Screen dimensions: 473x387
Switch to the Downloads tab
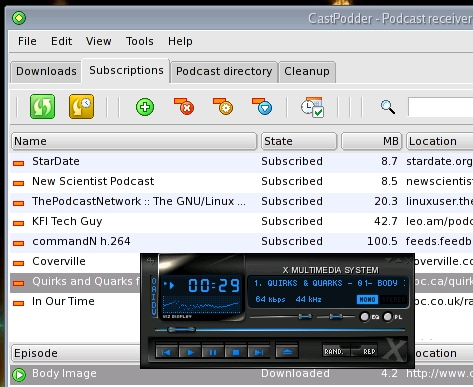click(46, 71)
